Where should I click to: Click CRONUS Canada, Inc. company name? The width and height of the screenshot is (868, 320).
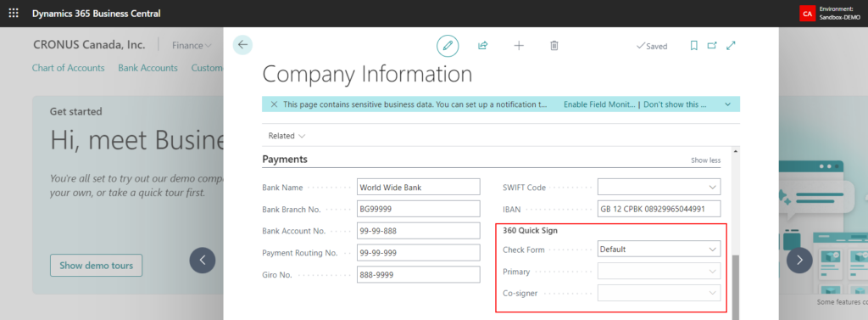(x=89, y=45)
